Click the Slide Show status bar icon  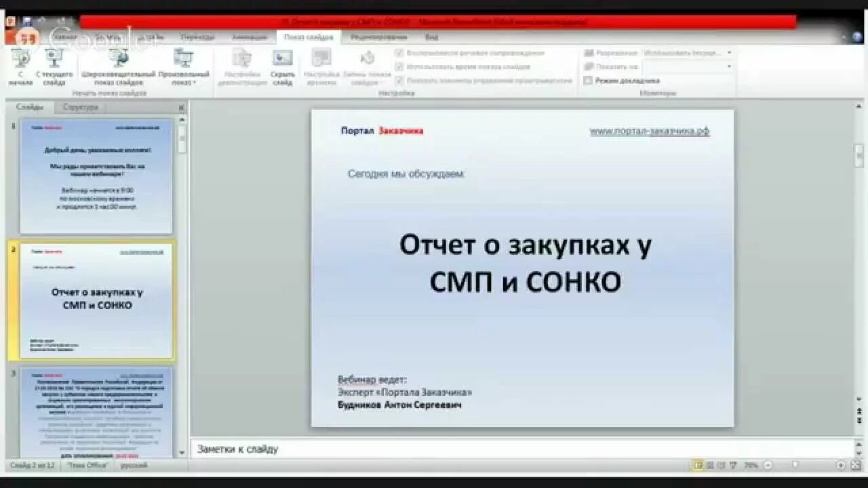[733, 466]
